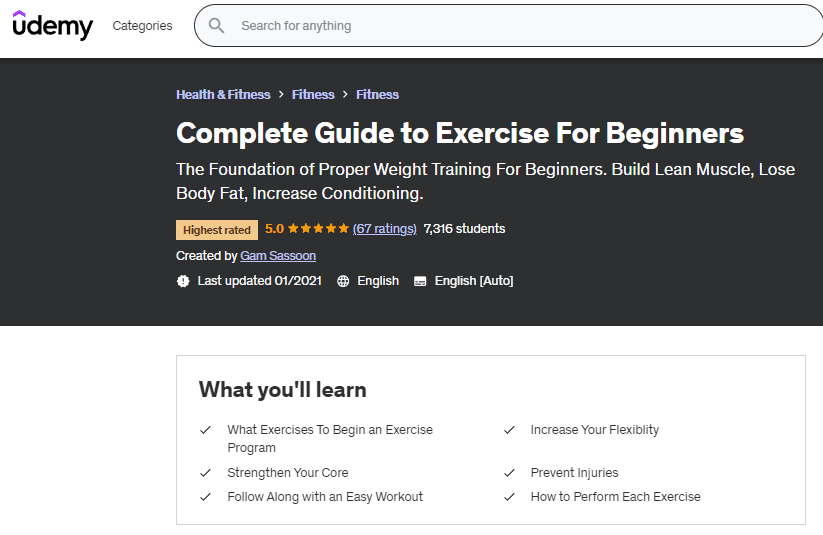Open the Categories menu
823x535 pixels.
point(142,26)
